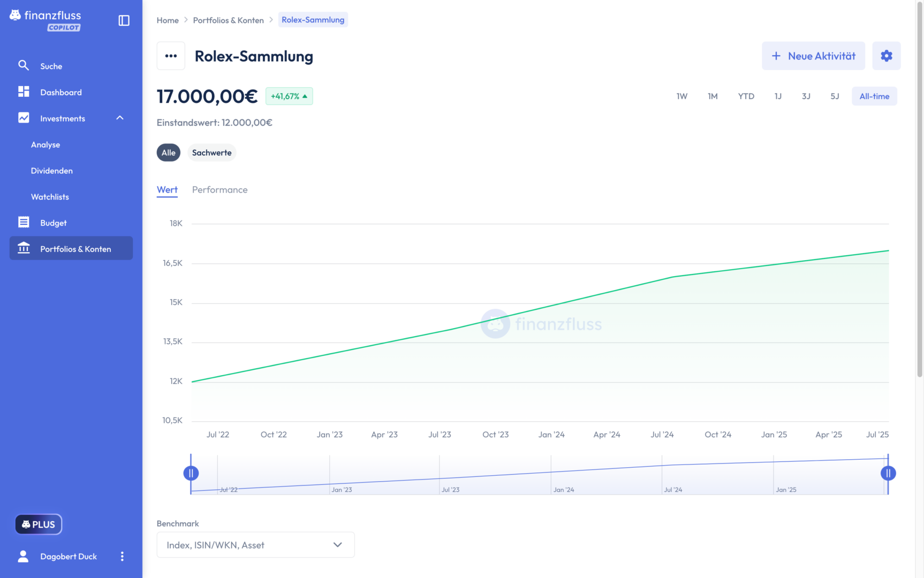Click the Einstandswert: 12.000,00€ text
The image size is (924, 578).
pos(215,123)
